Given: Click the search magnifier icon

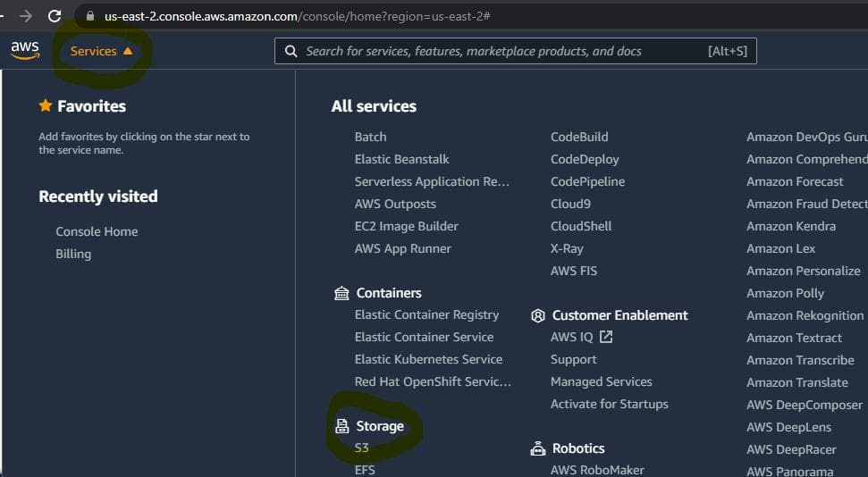Looking at the screenshot, I should [291, 52].
